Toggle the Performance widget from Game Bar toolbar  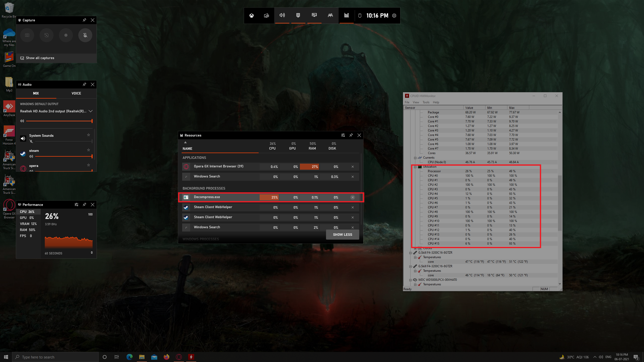[314, 16]
